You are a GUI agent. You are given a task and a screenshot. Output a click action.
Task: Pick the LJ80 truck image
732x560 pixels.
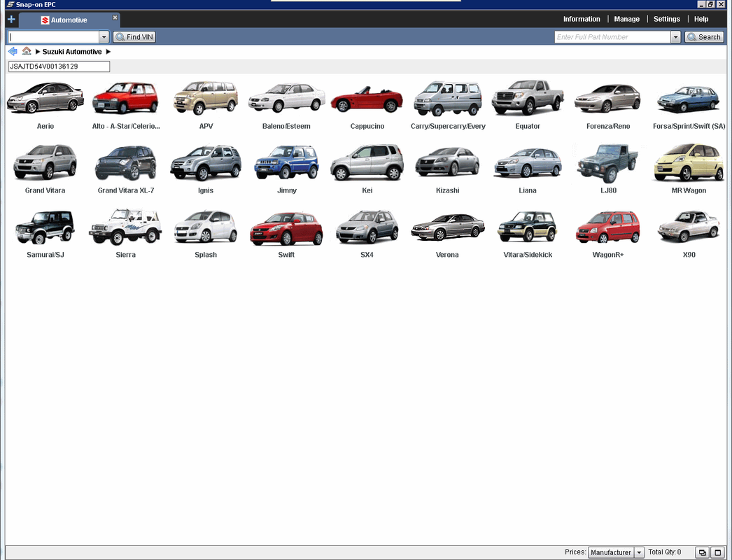tap(608, 163)
